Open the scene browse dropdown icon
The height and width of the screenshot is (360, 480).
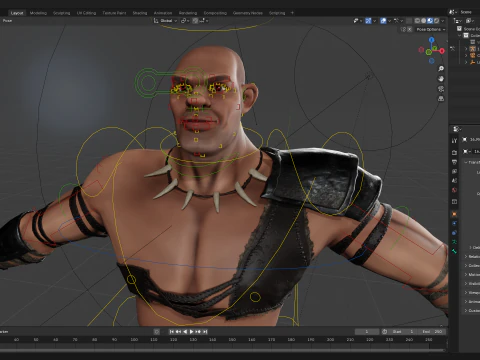(x=453, y=12)
